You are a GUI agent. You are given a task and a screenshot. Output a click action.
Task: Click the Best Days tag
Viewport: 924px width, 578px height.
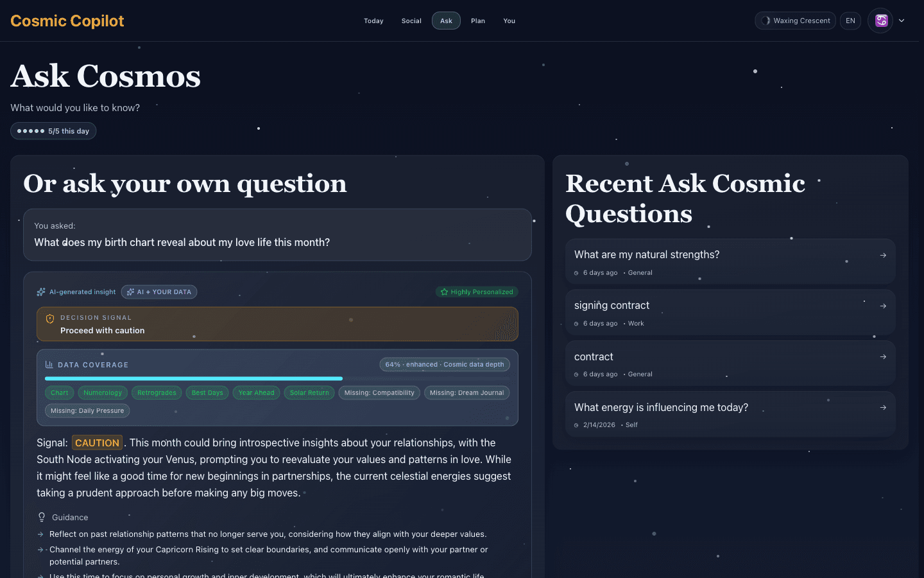207,393
